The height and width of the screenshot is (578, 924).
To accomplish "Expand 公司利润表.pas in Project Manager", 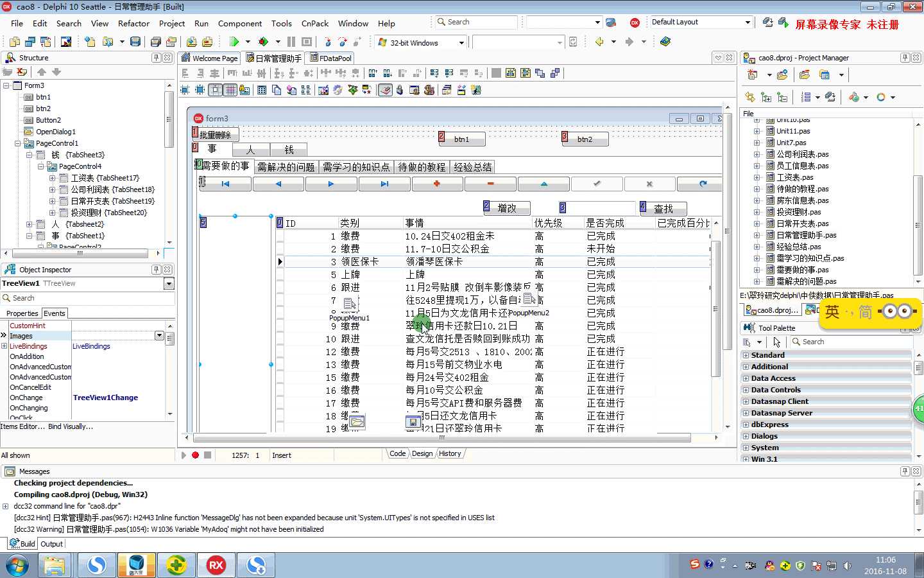I will (x=757, y=154).
